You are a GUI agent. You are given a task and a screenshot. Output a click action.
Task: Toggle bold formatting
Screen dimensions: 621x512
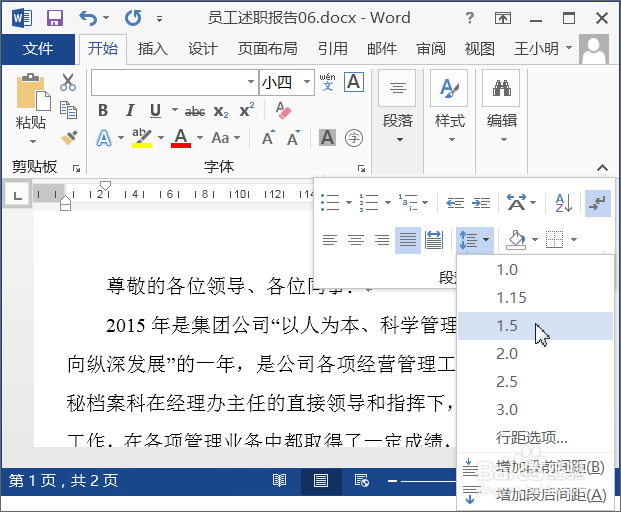[103, 110]
